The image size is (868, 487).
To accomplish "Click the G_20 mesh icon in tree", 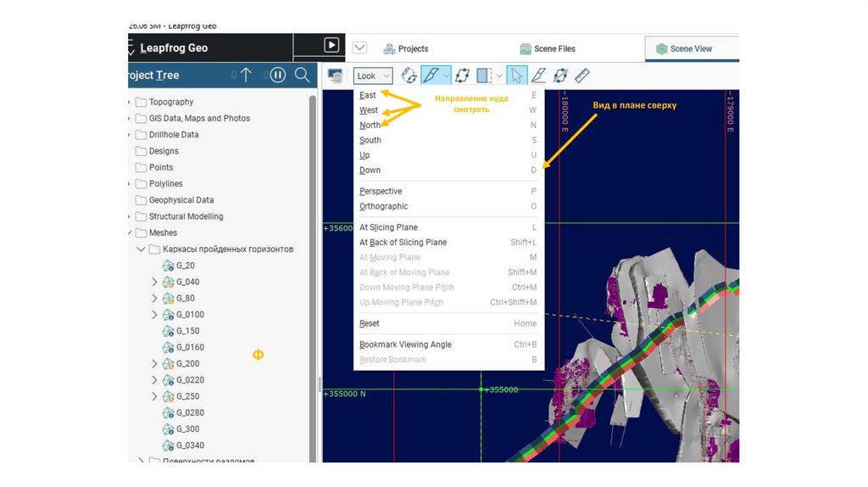I will (168, 266).
